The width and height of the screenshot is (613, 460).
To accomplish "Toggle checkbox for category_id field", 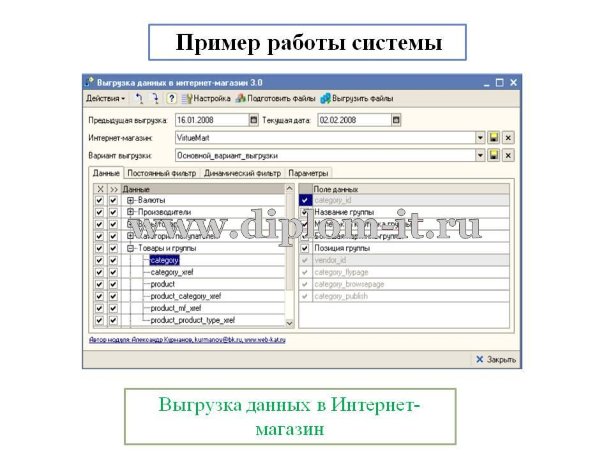I will click(305, 200).
